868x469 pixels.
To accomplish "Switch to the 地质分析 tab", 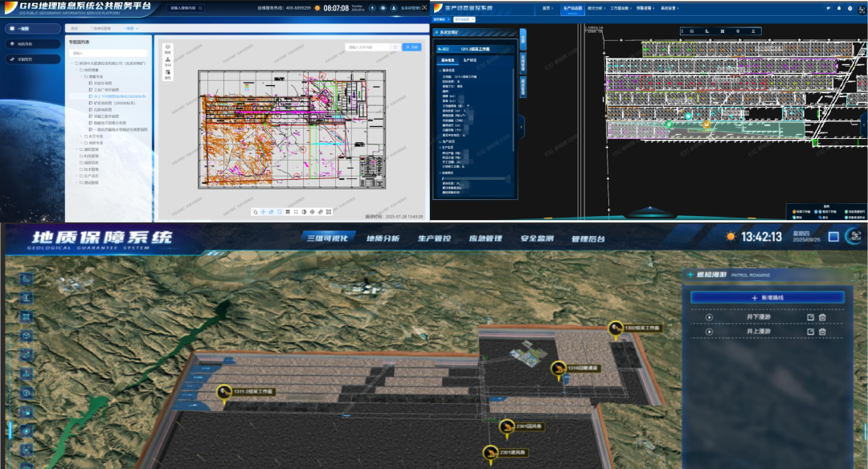I will 383,239.
